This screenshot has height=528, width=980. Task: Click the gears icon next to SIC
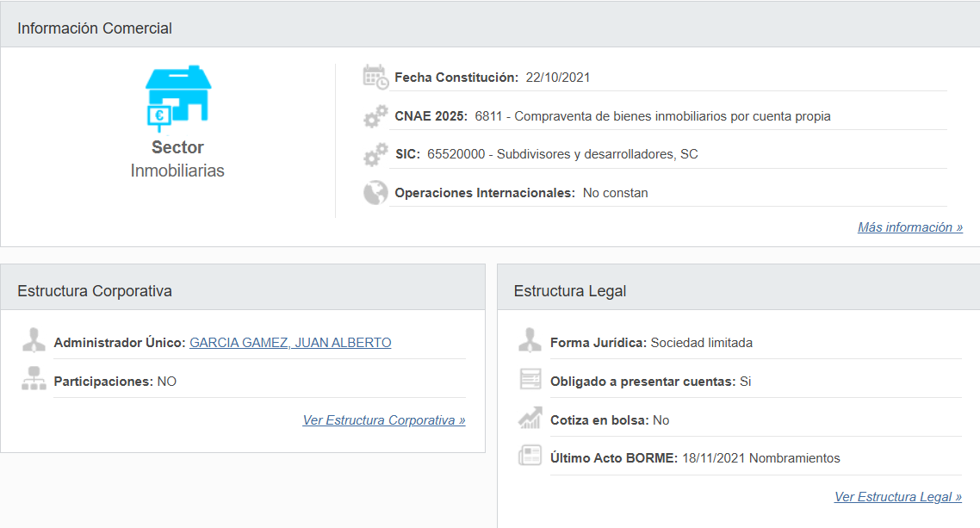(375, 154)
